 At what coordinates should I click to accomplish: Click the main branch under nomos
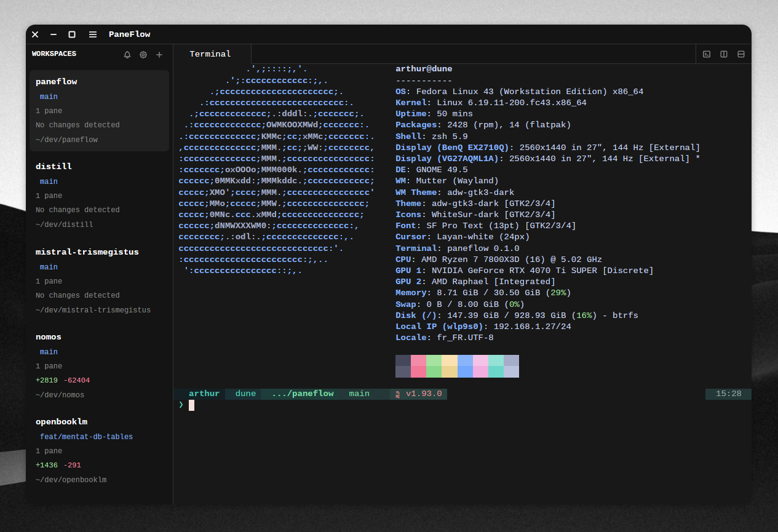click(x=49, y=351)
